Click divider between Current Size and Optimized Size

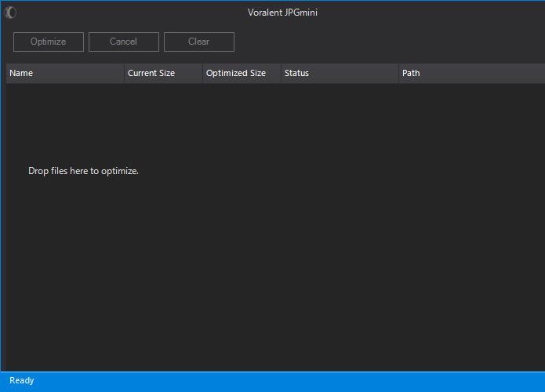202,73
